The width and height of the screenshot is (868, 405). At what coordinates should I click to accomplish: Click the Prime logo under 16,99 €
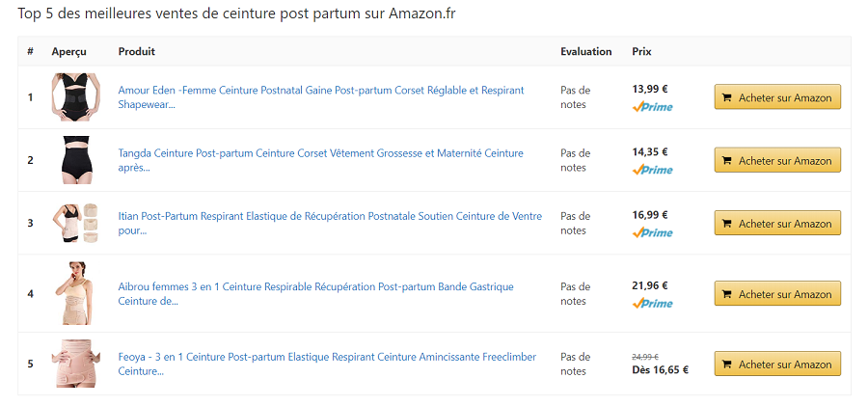coord(652,233)
